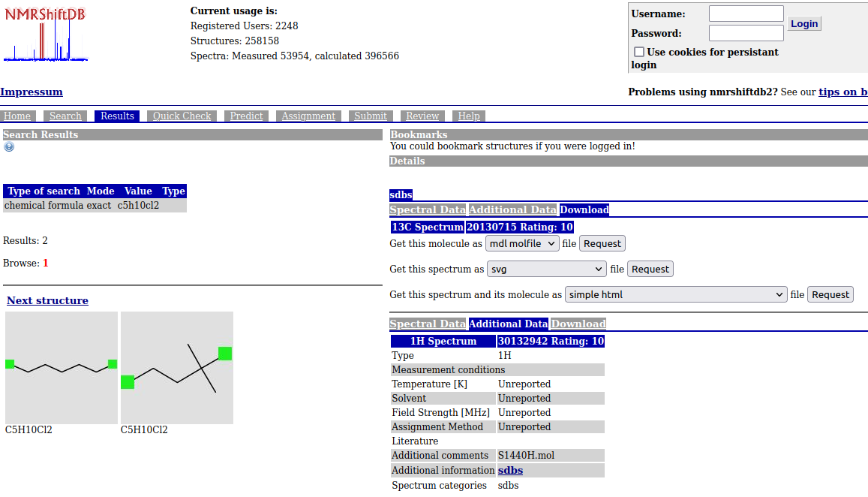Expand the mdl molfile format dropdown

click(522, 243)
